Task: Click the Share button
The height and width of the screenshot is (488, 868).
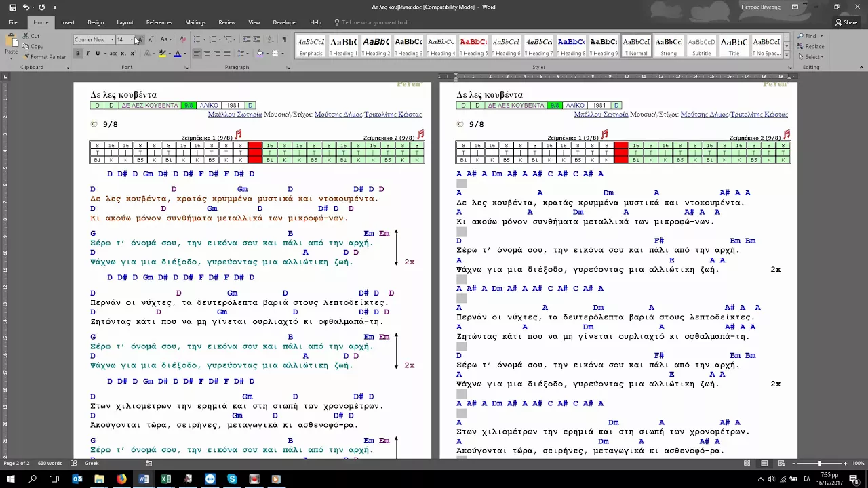Action: 846,22
